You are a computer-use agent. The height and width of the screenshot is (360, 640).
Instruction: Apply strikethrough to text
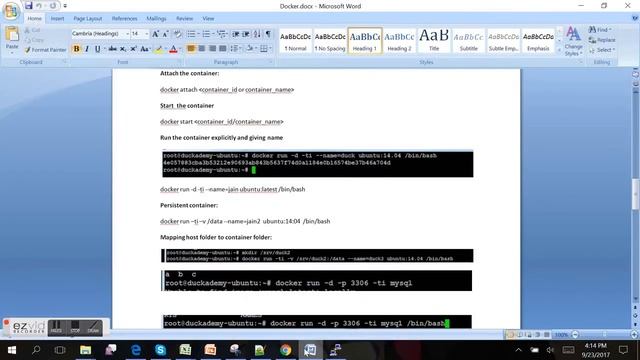[x=113, y=49]
